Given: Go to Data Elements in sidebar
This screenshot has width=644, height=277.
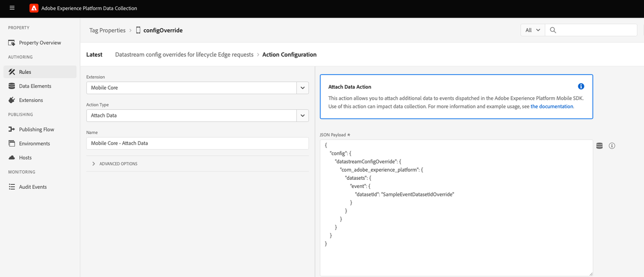Looking at the screenshot, I should click(40, 86).
